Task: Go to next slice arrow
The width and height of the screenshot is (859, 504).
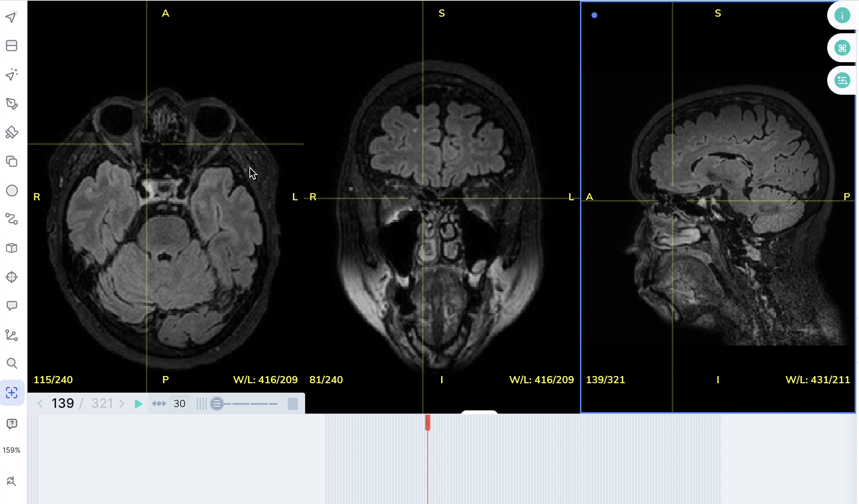Action: pyautogui.click(x=122, y=403)
